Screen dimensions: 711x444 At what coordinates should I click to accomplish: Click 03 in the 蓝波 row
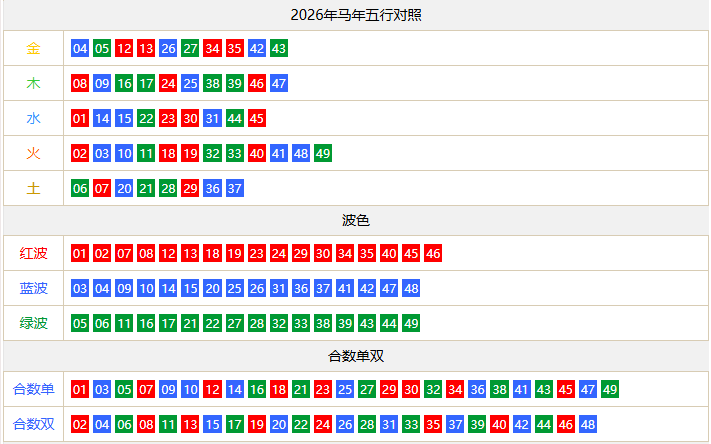[80, 288]
